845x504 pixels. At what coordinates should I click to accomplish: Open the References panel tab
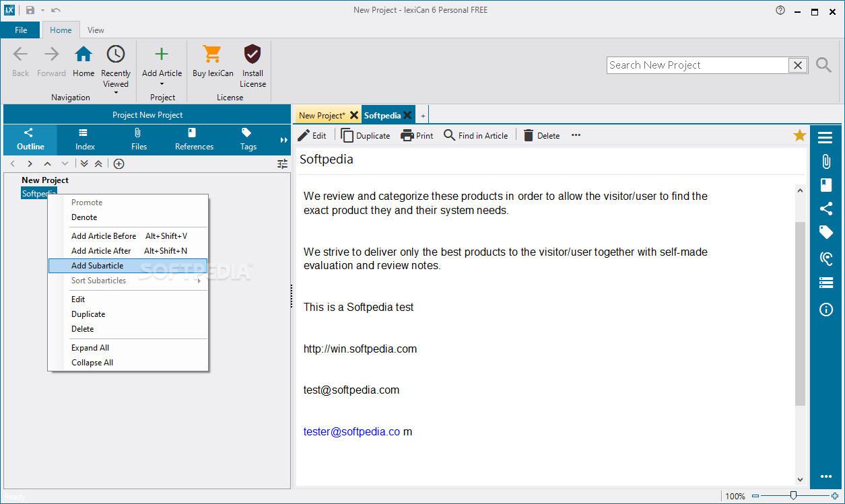194,139
